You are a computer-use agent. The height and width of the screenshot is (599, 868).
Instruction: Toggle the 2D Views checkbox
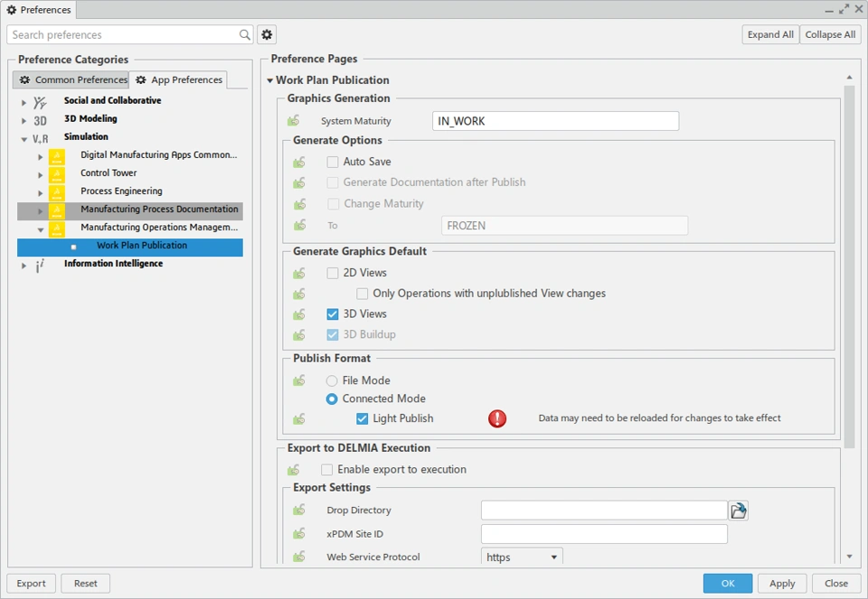[333, 273]
